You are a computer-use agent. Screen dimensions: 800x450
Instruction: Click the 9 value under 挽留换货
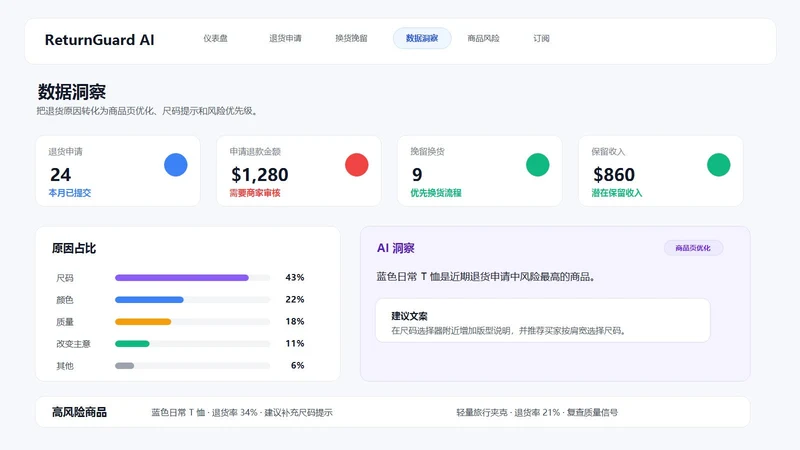[417, 175]
